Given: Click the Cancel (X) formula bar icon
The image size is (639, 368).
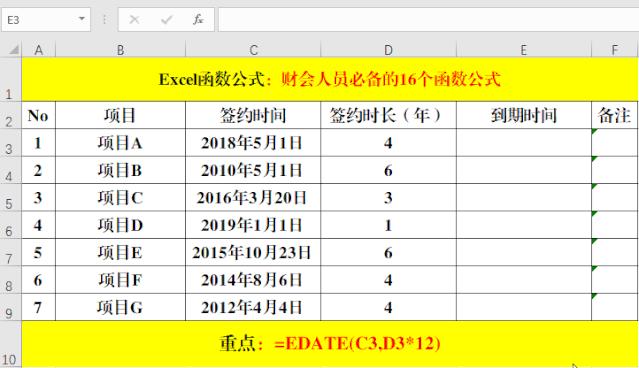Looking at the screenshot, I should 134,19.
